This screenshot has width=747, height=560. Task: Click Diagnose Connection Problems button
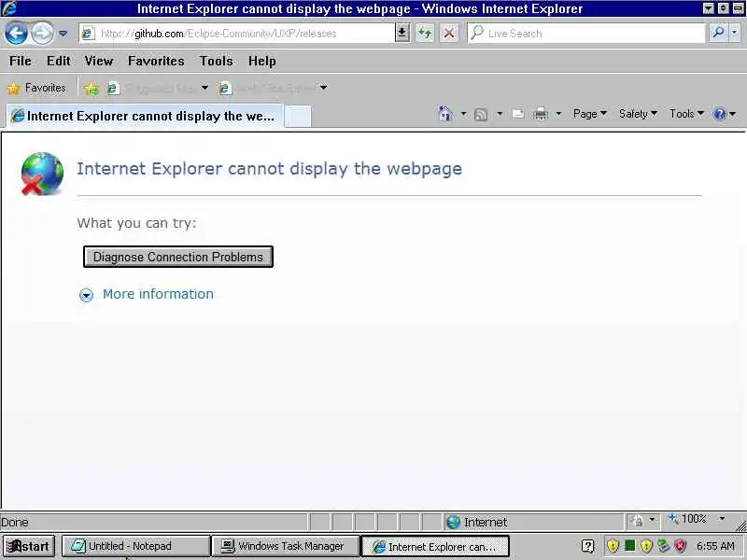click(178, 257)
